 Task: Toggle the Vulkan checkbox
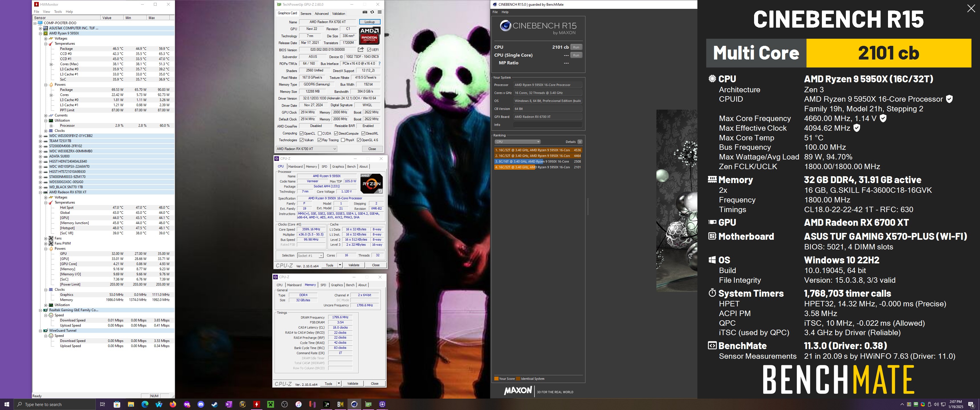pyautogui.click(x=301, y=140)
